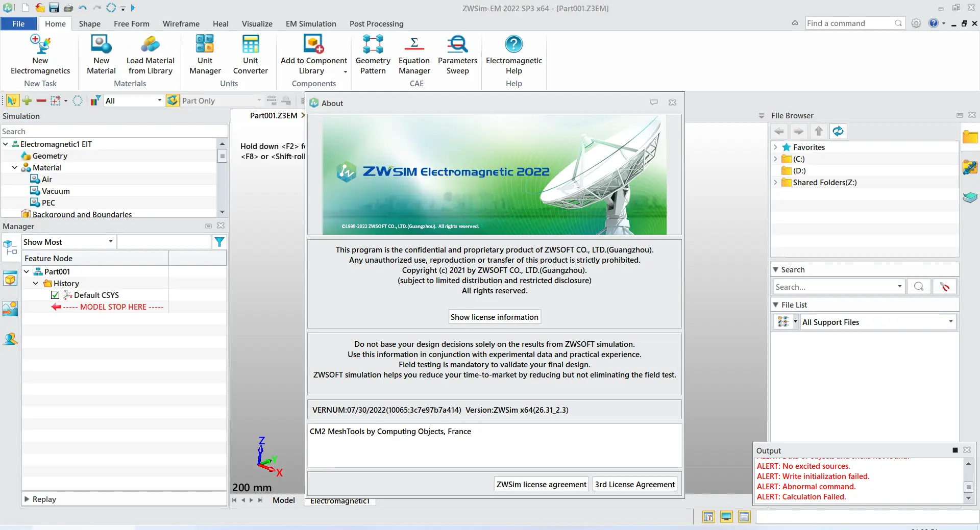Click the layers icon on right sidebar
The width and height of the screenshot is (980, 530).
coord(970,197)
